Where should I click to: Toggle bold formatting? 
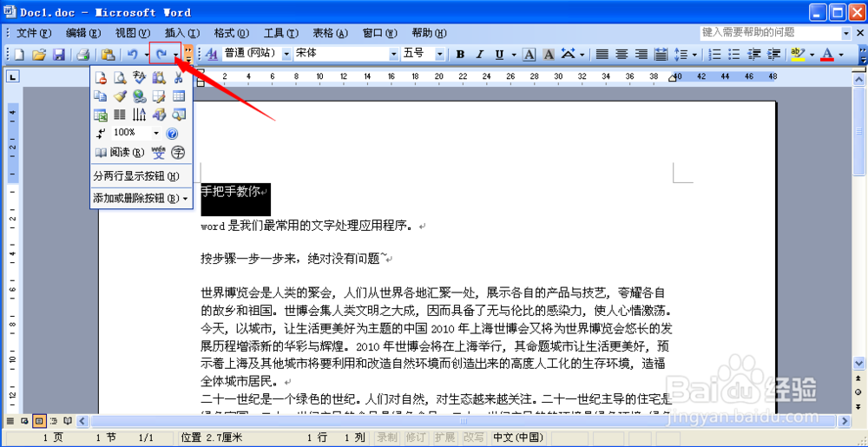[x=460, y=54]
